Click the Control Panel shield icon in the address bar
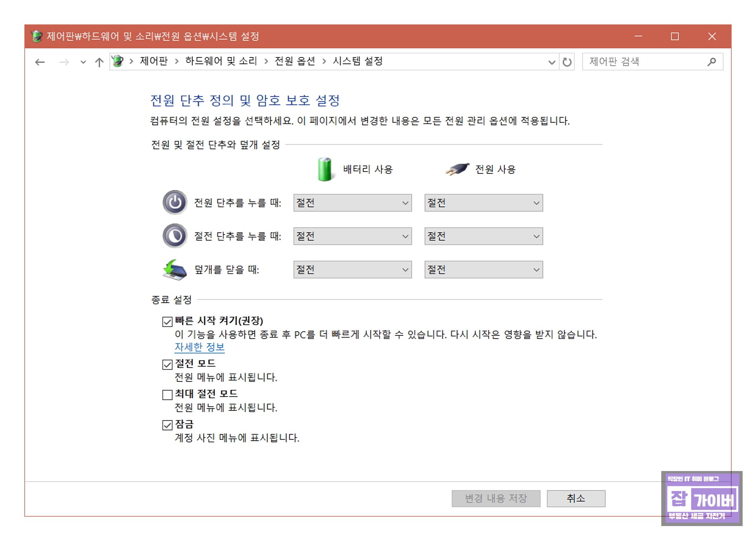The height and width of the screenshot is (541, 756). click(117, 61)
